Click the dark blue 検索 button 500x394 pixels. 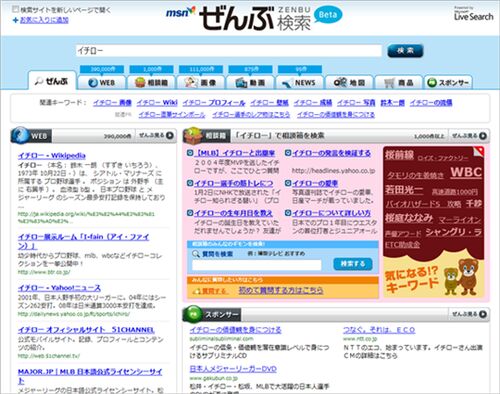[405, 51]
